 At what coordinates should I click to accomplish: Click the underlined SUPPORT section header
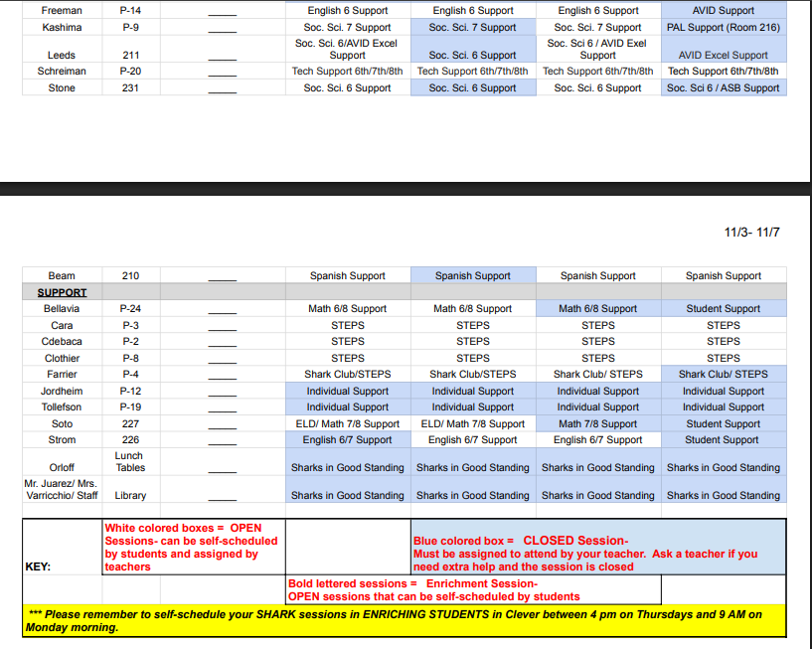[x=62, y=292]
